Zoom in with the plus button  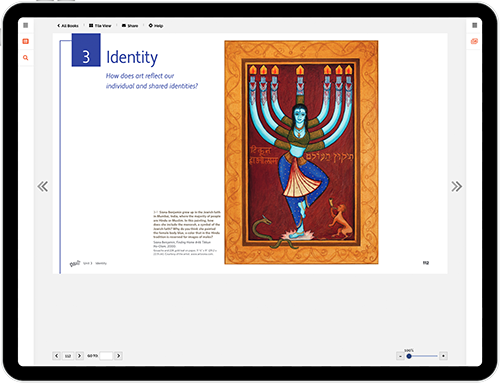pos(443,356)
